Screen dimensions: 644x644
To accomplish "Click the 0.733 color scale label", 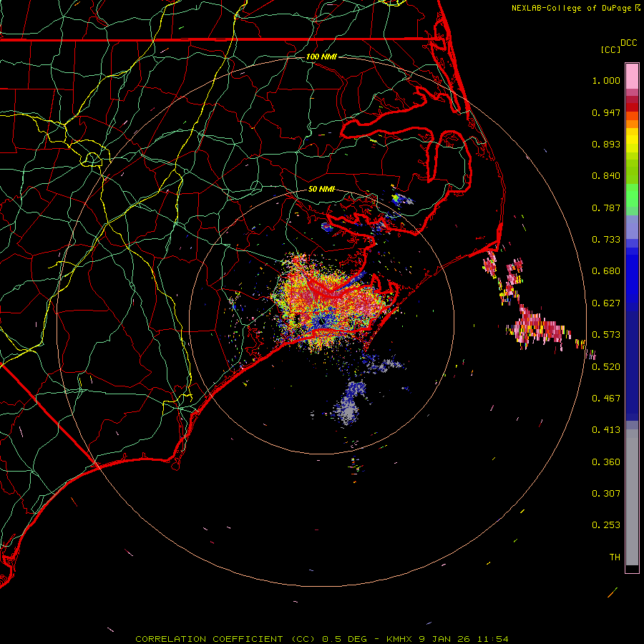I will 606,240.
